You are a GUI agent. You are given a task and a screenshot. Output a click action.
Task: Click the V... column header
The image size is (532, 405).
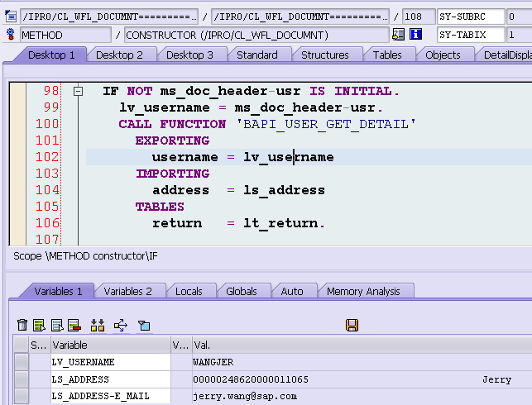pyautogui.click(x=181, y=345)
